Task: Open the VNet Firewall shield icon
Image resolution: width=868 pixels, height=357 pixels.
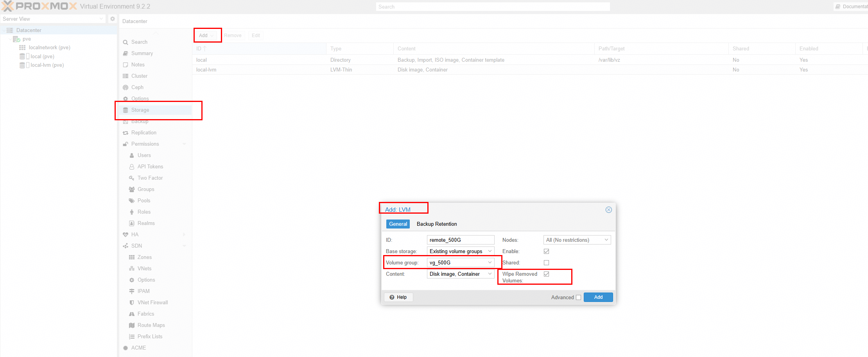Action: click(x=132, y=303)
